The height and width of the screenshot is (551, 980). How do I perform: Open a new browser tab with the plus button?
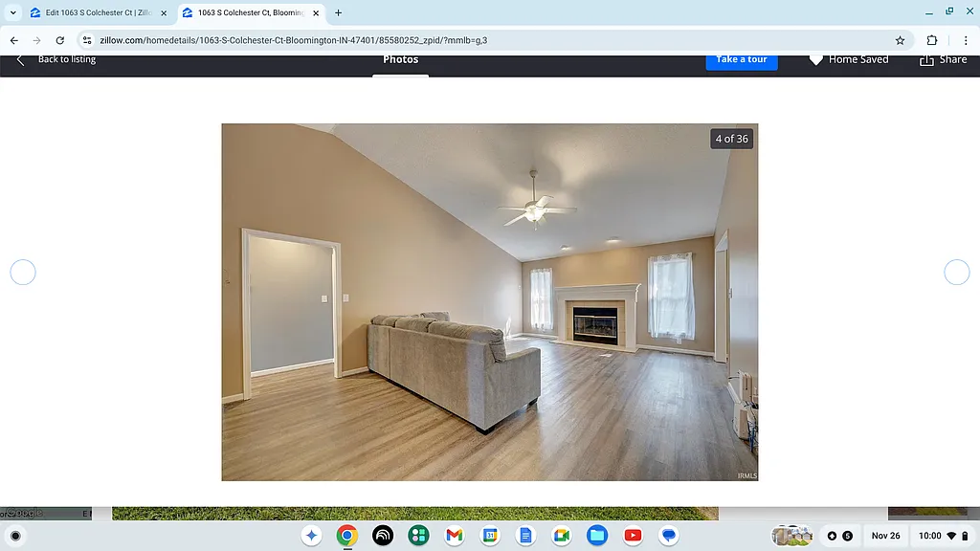pos(336,12)
